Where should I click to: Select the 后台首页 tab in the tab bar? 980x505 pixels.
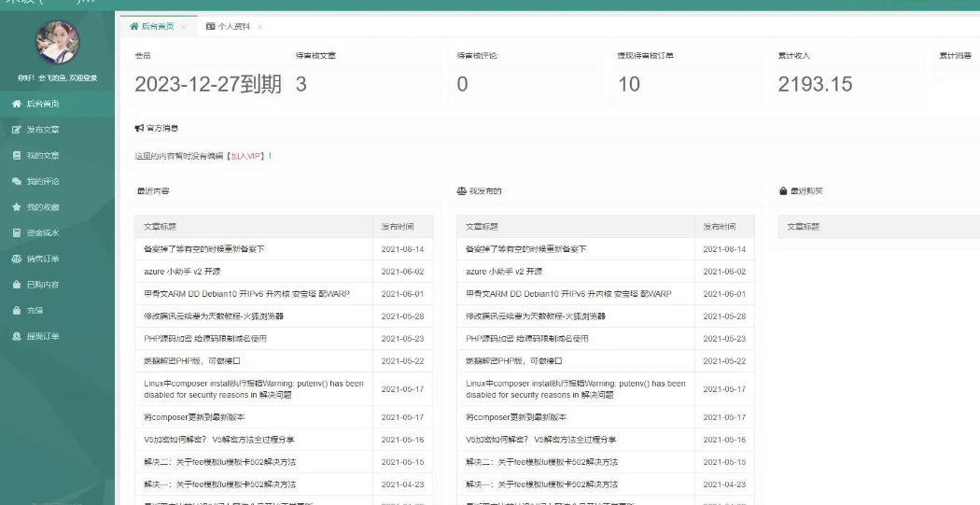tap(156, 26)
